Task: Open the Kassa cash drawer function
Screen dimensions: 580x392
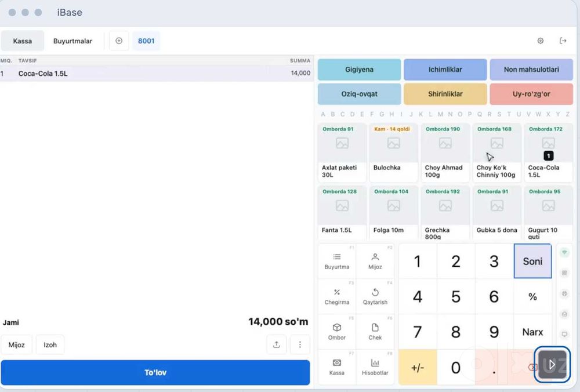Action: click(336, 367)
